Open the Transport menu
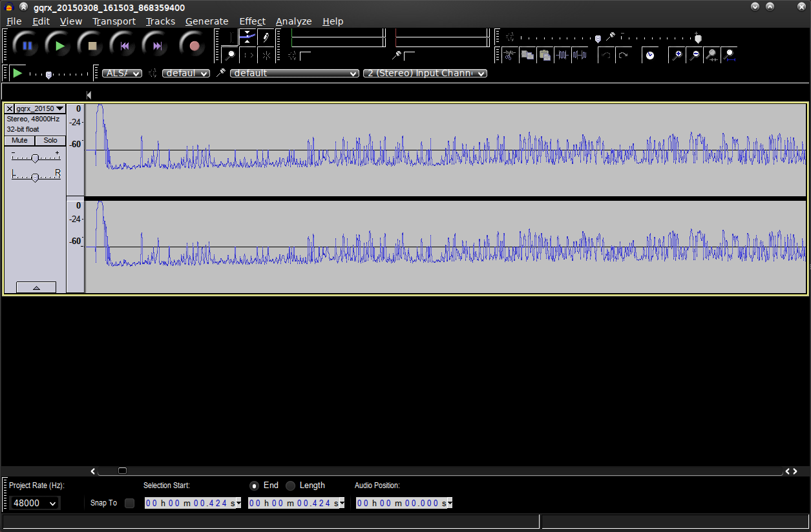Screen dimensions: 811x532 click(114, 21)
